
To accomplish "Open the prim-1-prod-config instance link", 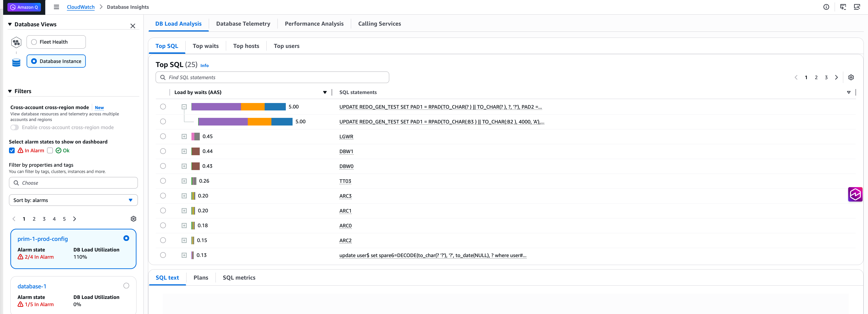I will (43, 239).
